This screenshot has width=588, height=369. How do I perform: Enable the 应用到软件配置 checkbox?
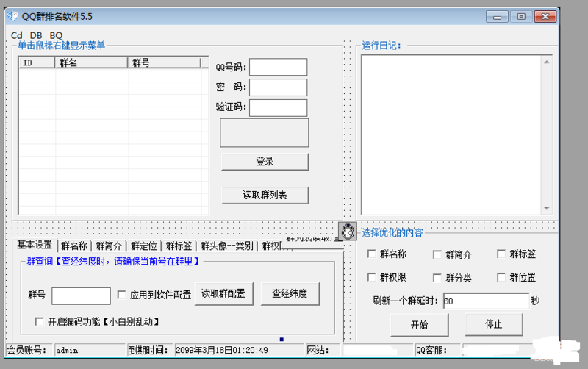[x=121, y=295]
